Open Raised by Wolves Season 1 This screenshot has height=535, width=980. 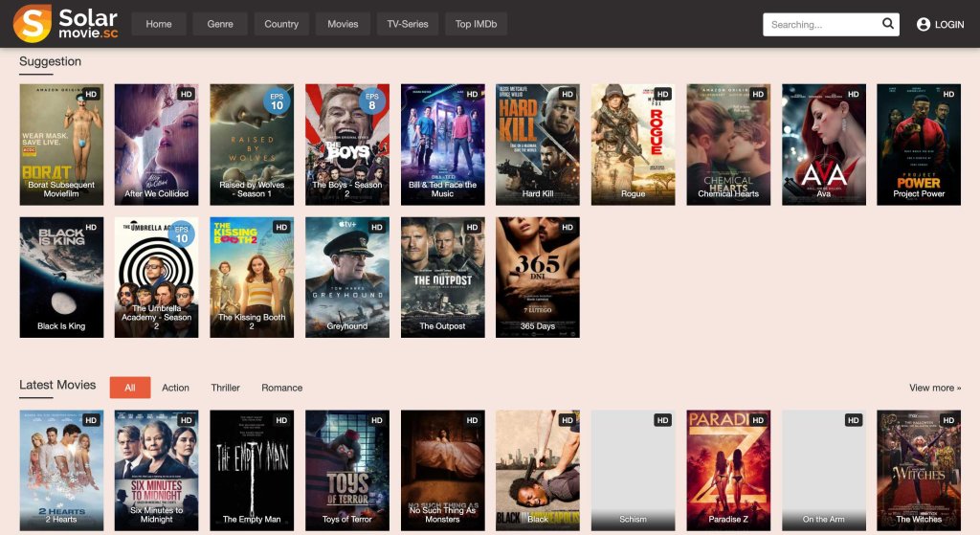click(252, 145)
